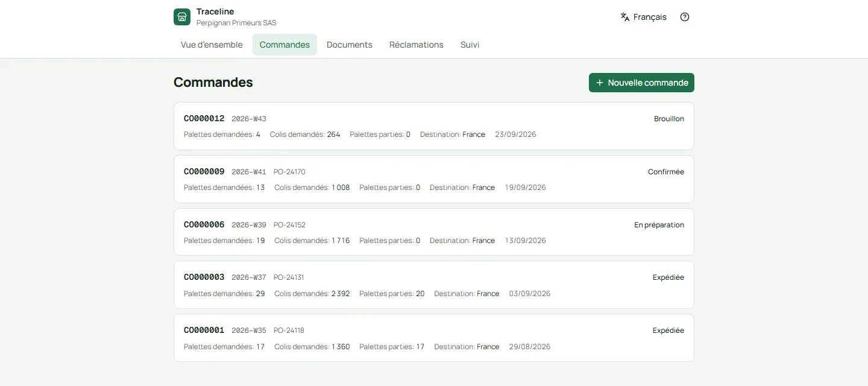This screenshot has height=386, width=868.
Task: Click the Brouillon status label
Action: click(669, 119)
